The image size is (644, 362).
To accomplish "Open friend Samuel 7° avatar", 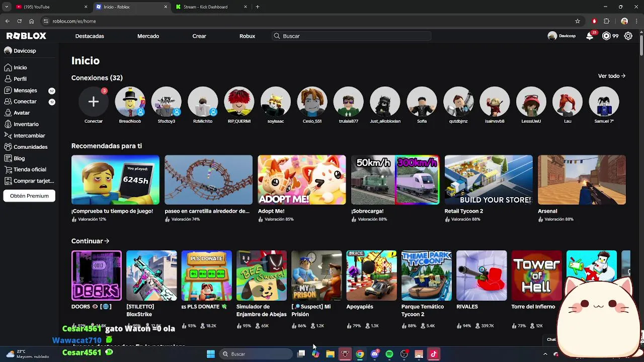I will [x=604, y=102].
